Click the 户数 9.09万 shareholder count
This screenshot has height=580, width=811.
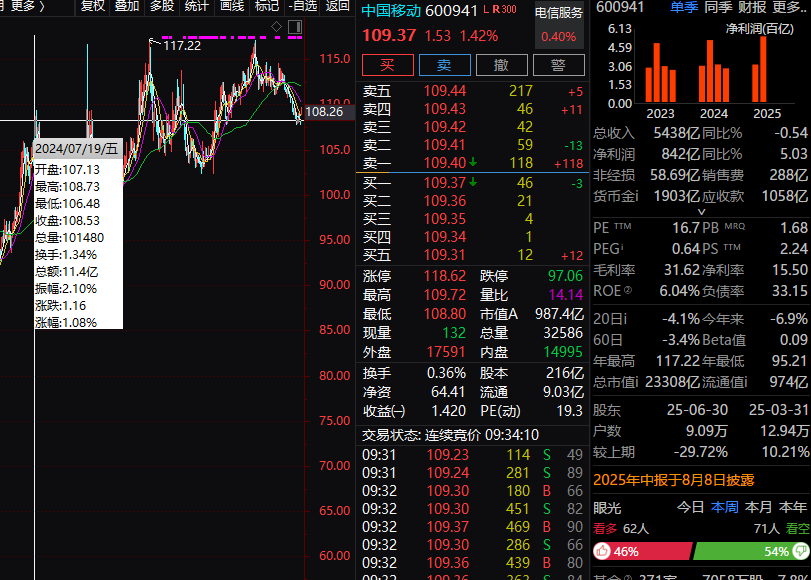(709, 431)
